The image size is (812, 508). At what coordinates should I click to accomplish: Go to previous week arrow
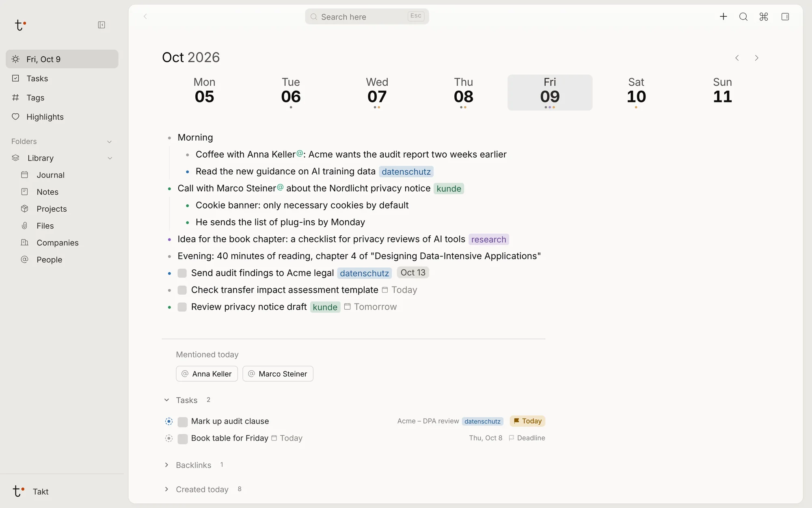(737, 58)
